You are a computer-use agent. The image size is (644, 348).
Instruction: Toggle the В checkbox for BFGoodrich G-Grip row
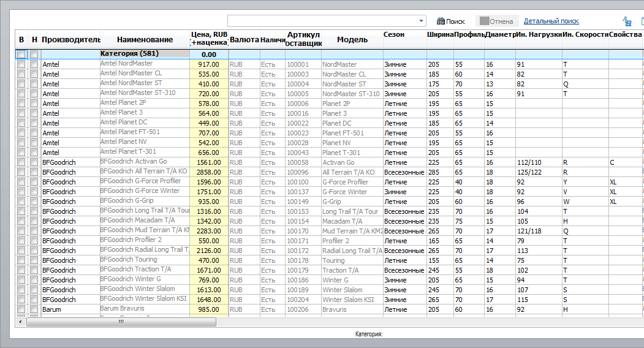pyautogui.click(x=21, y=202)
